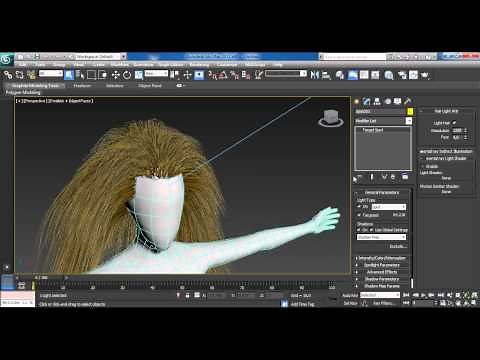Switch to the Hierarchy command panel tab
Screen dimensions: 480x360
click(377, 101)
